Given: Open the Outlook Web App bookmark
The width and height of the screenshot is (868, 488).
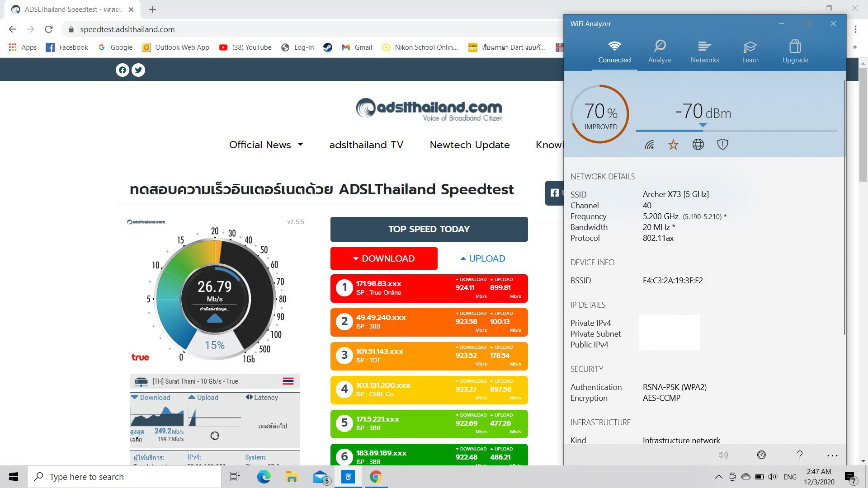Looking at the screenshot, I should [x=175, y=47].
